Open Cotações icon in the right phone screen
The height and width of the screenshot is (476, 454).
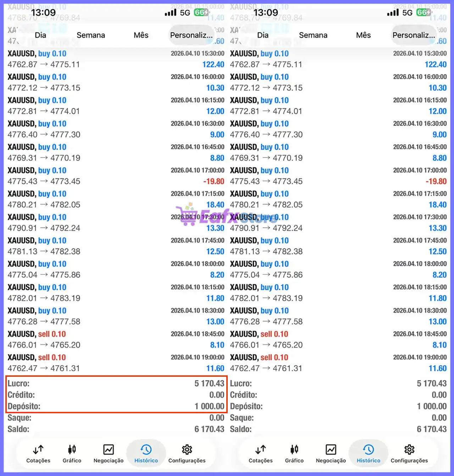(x=261, y=450)
